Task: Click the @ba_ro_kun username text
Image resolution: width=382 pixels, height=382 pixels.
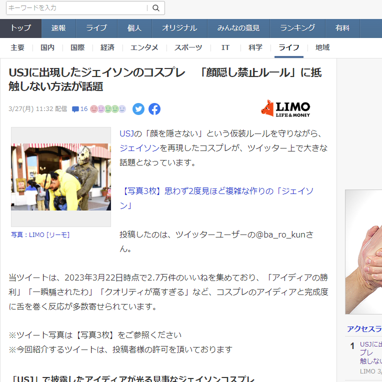Action: click(x=281, y=235)
